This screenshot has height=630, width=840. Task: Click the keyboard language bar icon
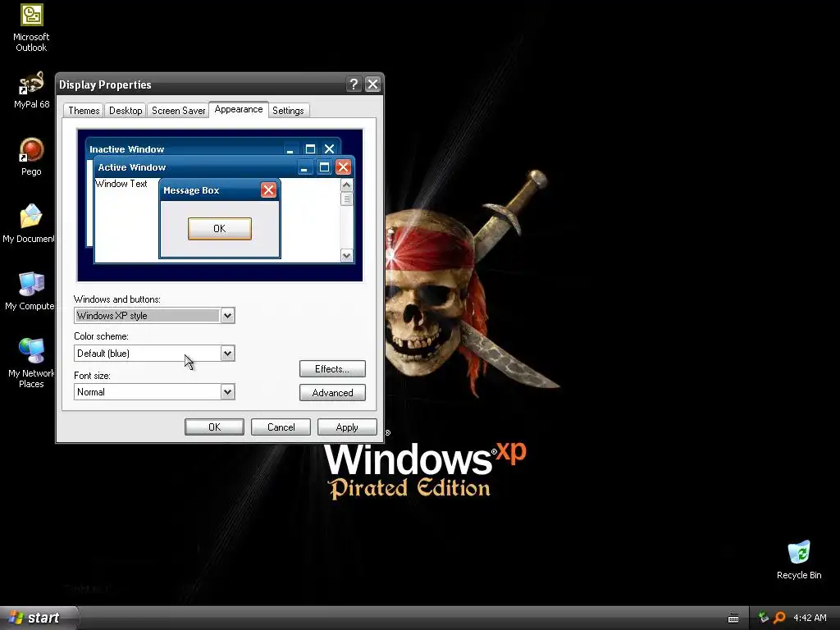[733, 619]
